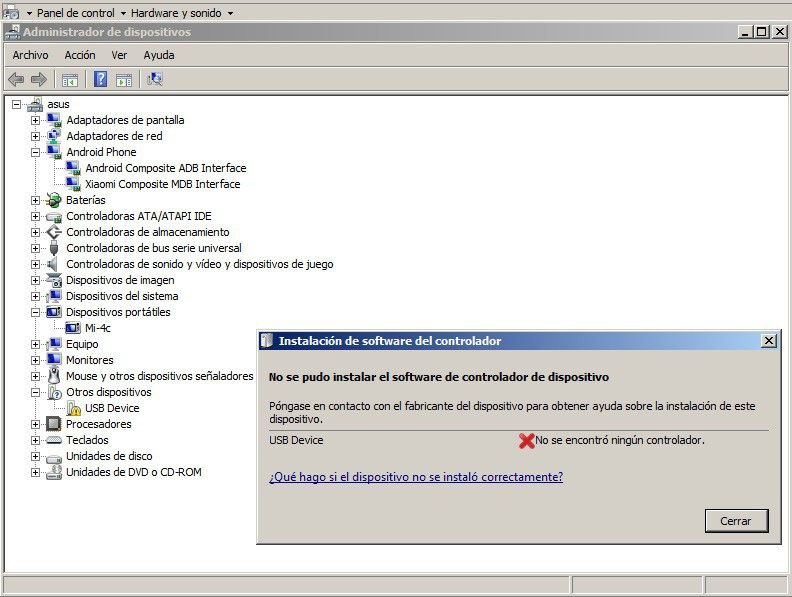Screen dimensions: 792x597
Task: Collapse the Android Phone tree node
Action: coord(35,152)
